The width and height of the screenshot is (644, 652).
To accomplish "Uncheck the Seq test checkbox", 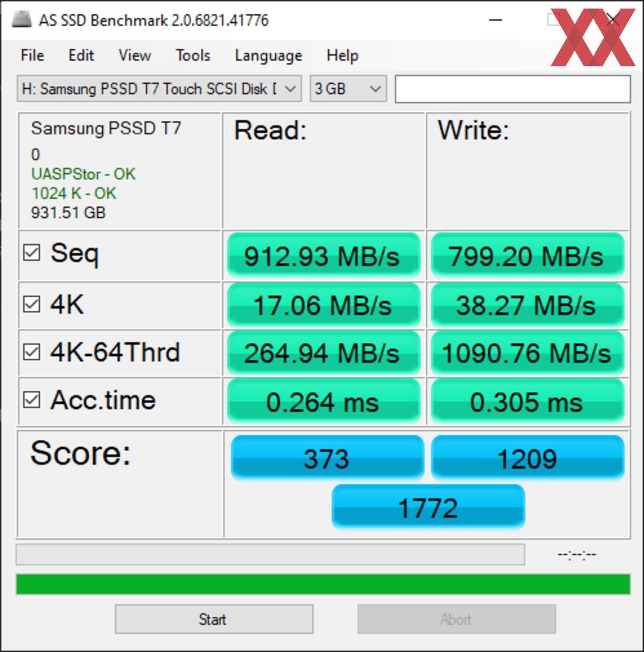I will click(x=32, y=253).
